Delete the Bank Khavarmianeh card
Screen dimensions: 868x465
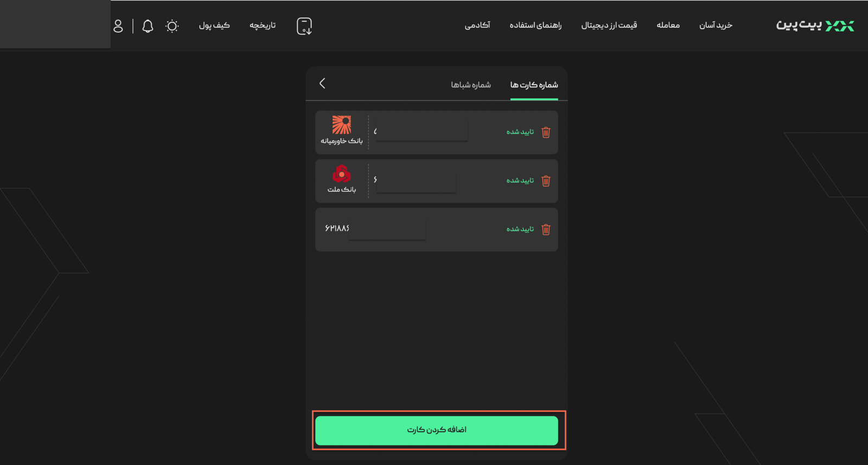point(546,132)
